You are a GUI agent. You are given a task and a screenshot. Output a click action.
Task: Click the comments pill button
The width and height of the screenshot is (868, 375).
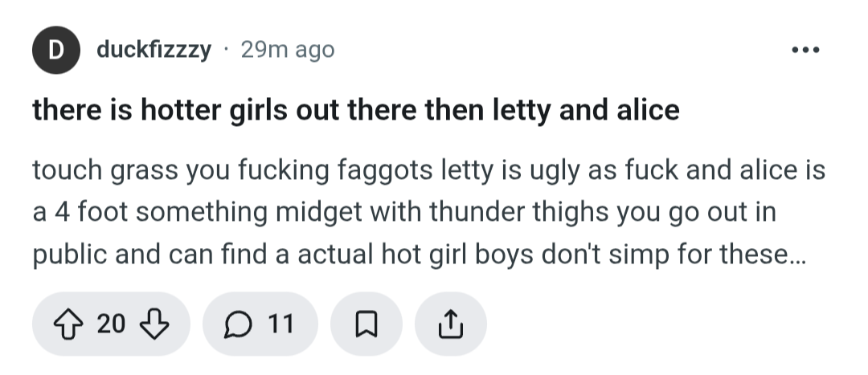[x=260, y=324]
